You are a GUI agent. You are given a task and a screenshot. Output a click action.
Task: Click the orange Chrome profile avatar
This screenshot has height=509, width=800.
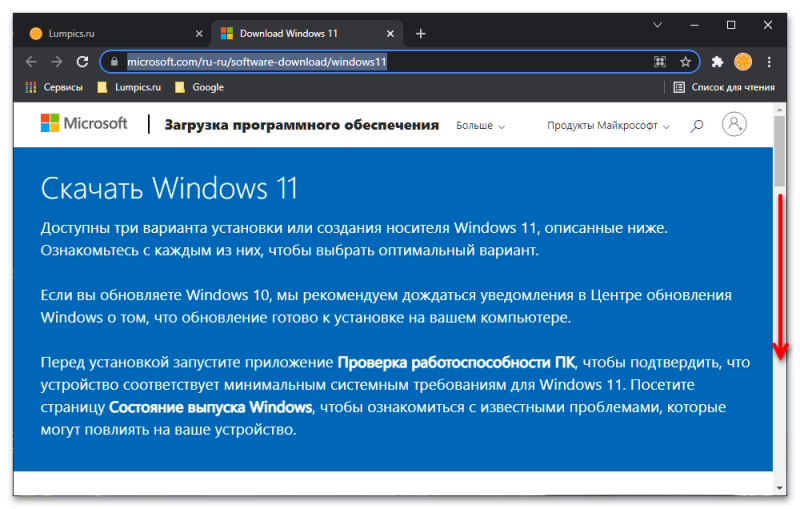(743, 62)
